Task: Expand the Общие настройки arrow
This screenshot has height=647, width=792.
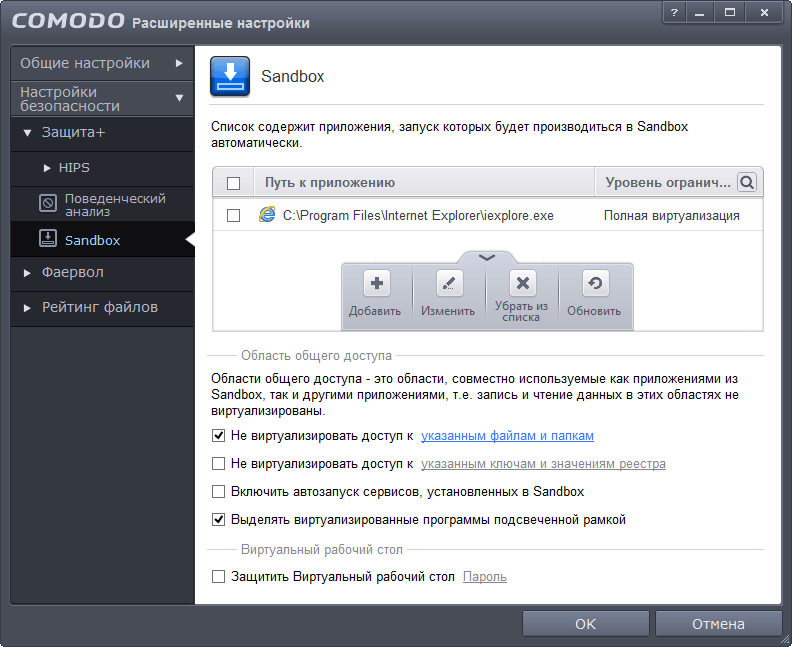Action: tap(179, 63)
